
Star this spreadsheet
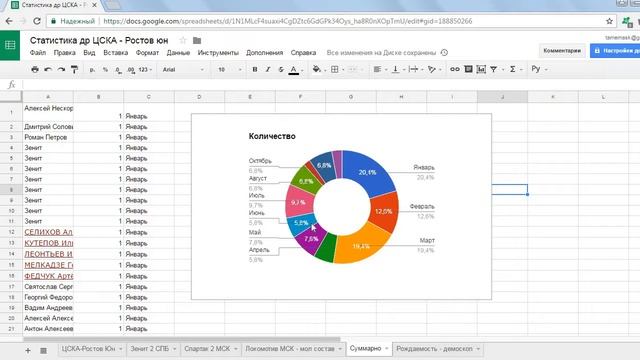tap(183, 40)
